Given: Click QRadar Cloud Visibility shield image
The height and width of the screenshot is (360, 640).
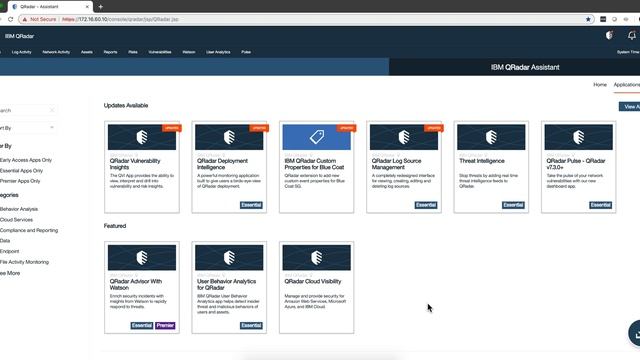Looking at the screenshot, I should click(x=316, y=258).
